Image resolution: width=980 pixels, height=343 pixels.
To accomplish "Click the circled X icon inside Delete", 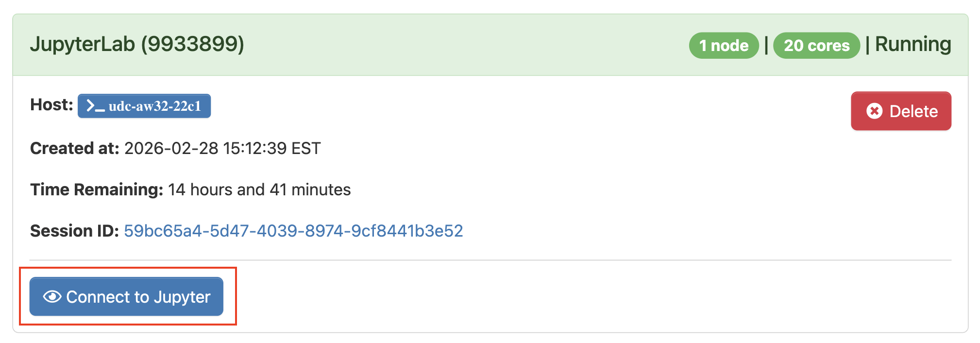I will 874,111.
